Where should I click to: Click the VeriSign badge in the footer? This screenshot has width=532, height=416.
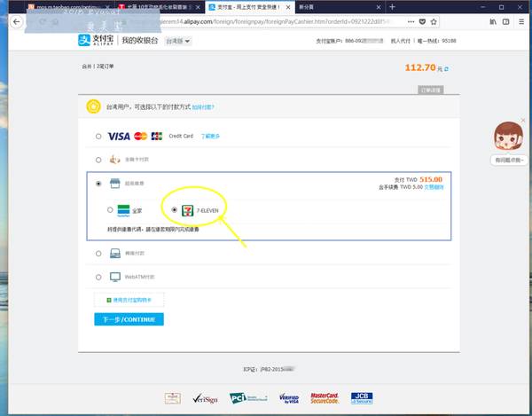(206, 398)
